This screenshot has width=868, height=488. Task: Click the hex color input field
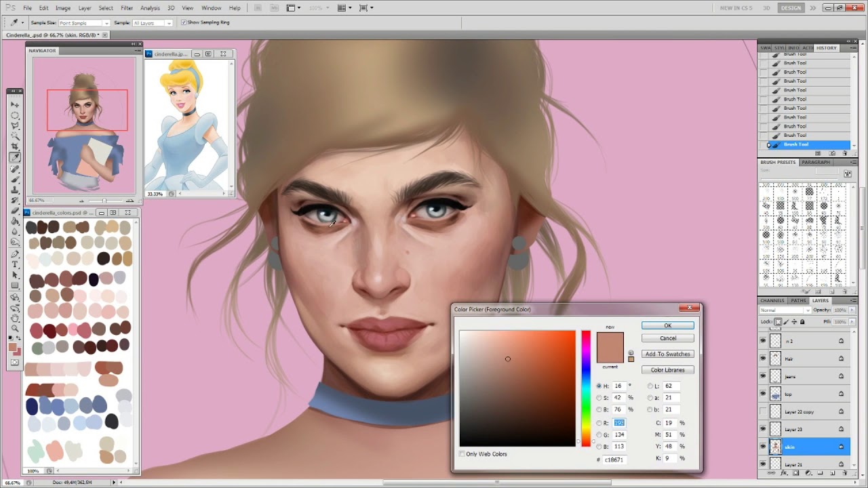coord(615,460)
